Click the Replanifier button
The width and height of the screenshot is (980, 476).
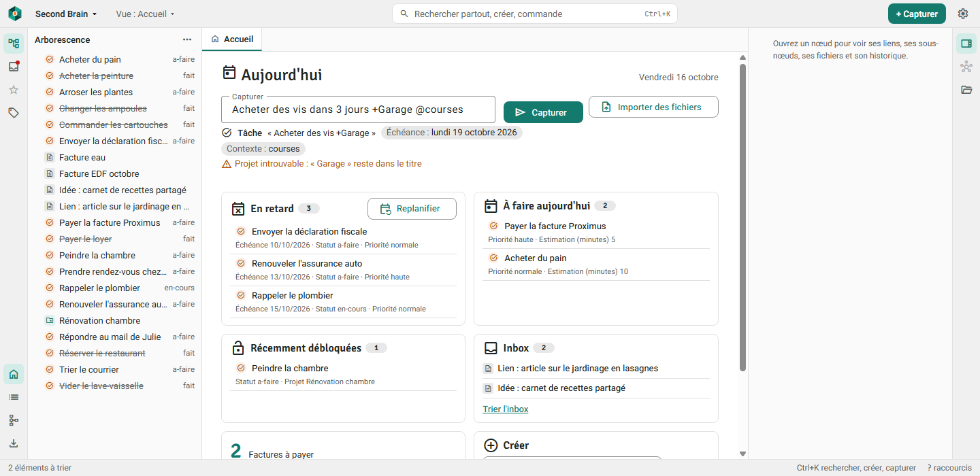[412, 209]
